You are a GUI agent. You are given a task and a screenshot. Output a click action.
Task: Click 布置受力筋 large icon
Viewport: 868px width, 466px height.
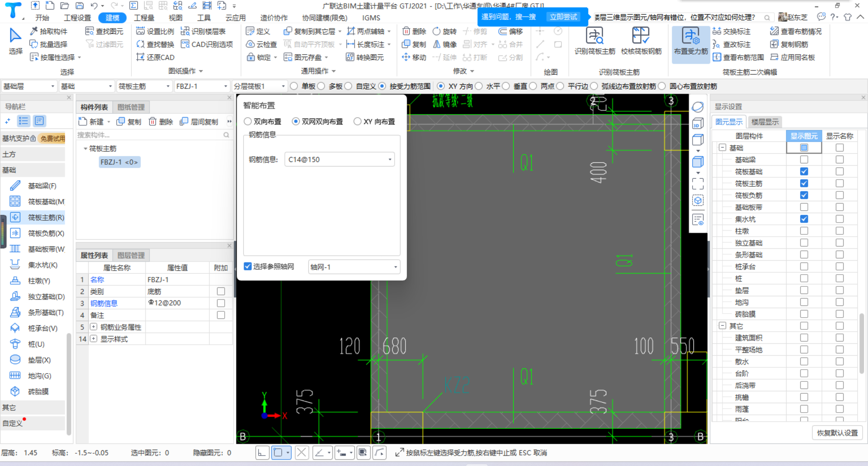[691, 36]
